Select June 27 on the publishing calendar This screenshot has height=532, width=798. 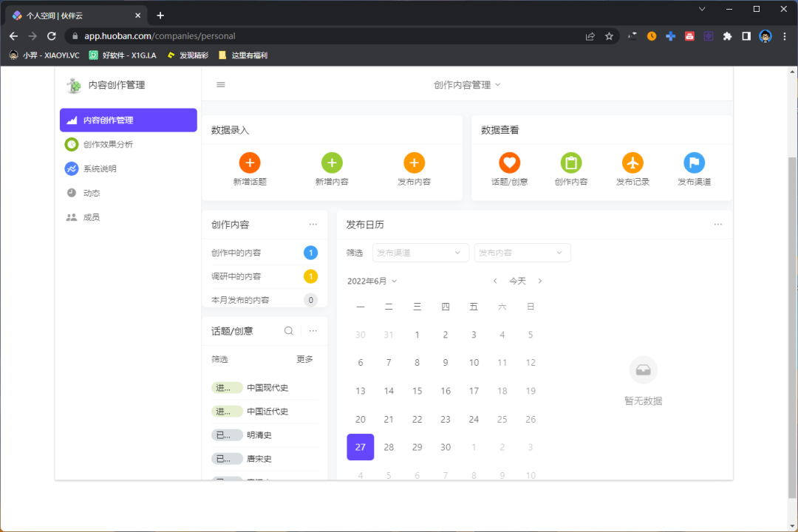click(x=360, y=447)
